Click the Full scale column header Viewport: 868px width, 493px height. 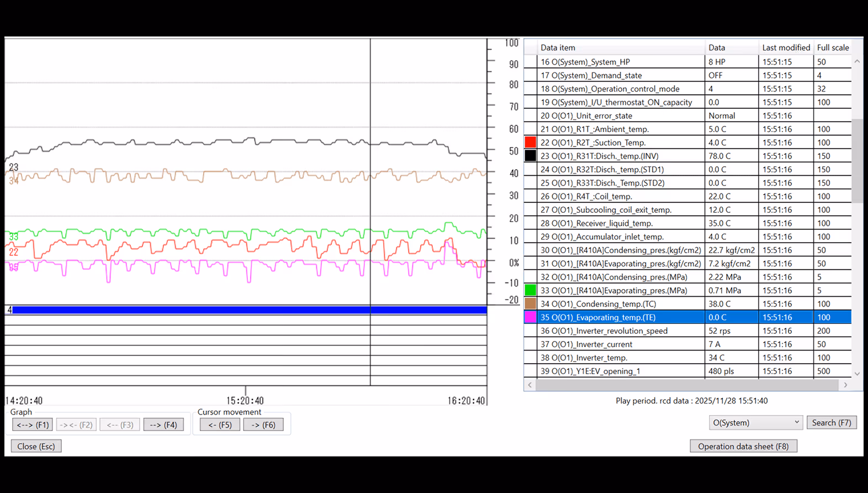[833, 48]
